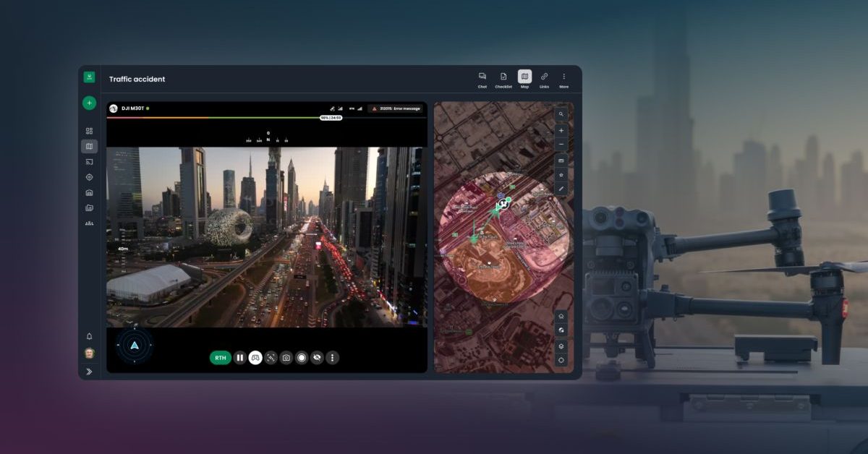Viewport: 868px width, 454px height.
Task: Open the team members icon in sidebar
Action: 89,223
